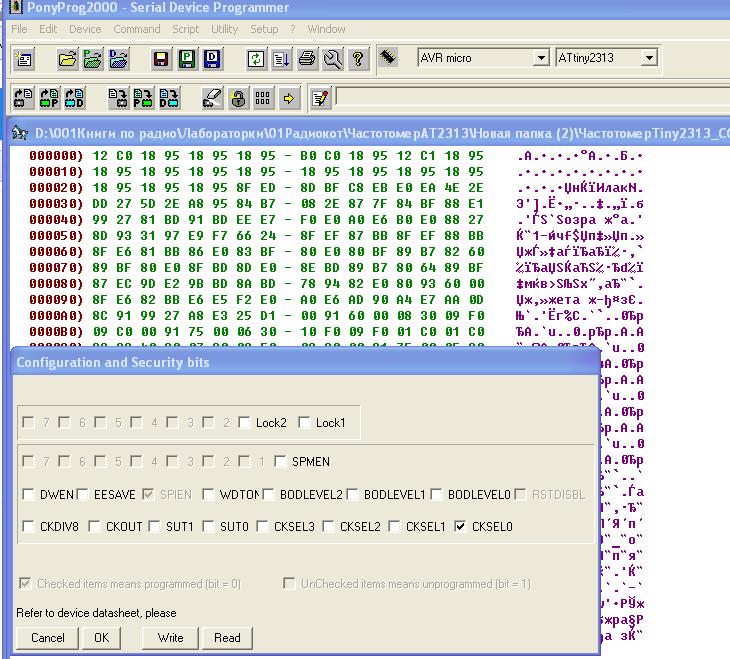Check the DWEN fuse box
The width and height of the screenshot is (730, 659).
[x=28, y=494]
